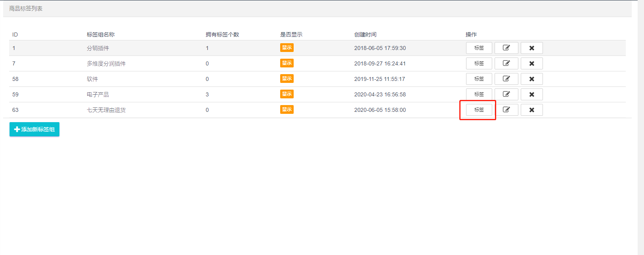The height and width of the screenshot is (255, 644).
Task: Click the 拥有标签个数 column header
Action: (222, 35)
